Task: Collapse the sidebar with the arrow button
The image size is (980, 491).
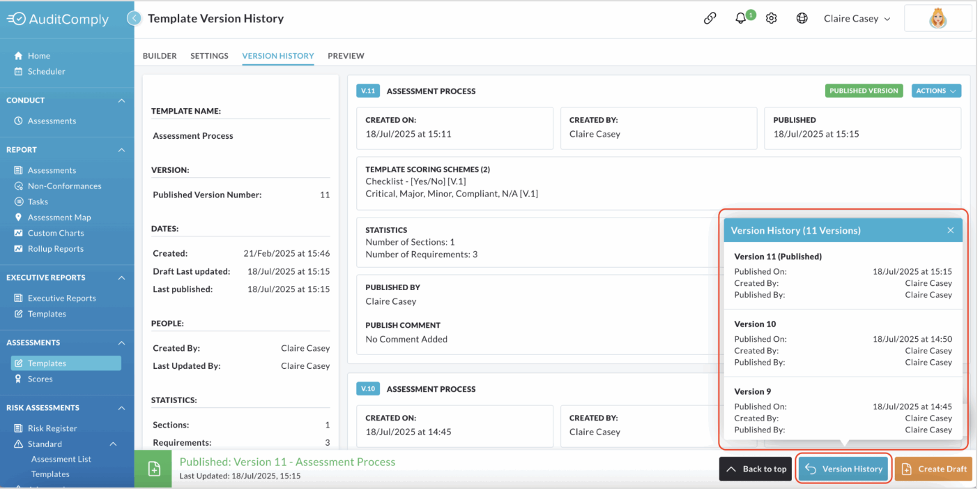Action: click(x=135, y=19)
